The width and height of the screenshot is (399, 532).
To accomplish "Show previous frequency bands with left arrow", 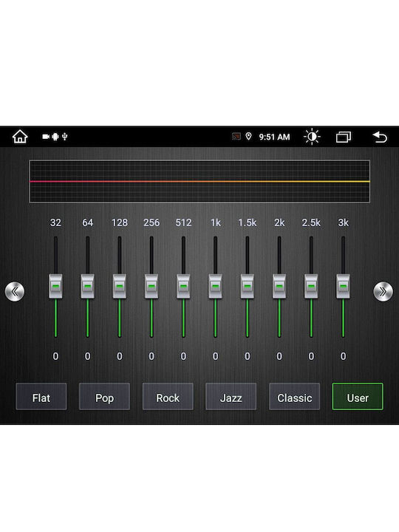I will tap(15, 291).
